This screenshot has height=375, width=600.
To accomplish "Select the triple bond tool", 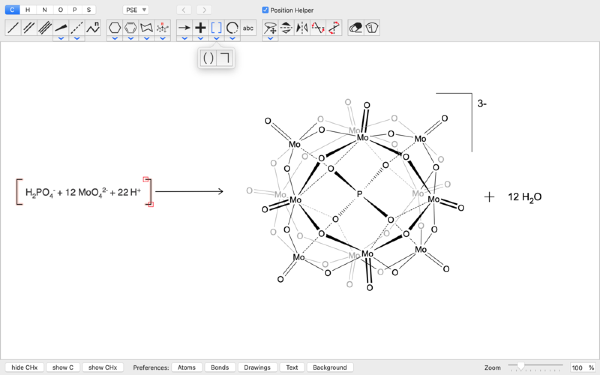I will point(45,28).
